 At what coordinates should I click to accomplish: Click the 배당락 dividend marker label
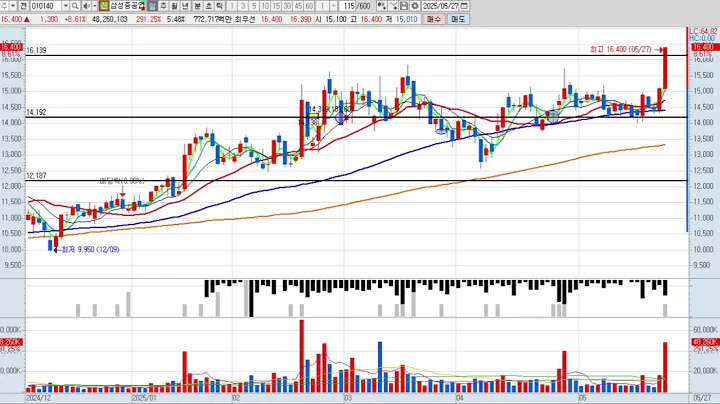click(122, 181)
